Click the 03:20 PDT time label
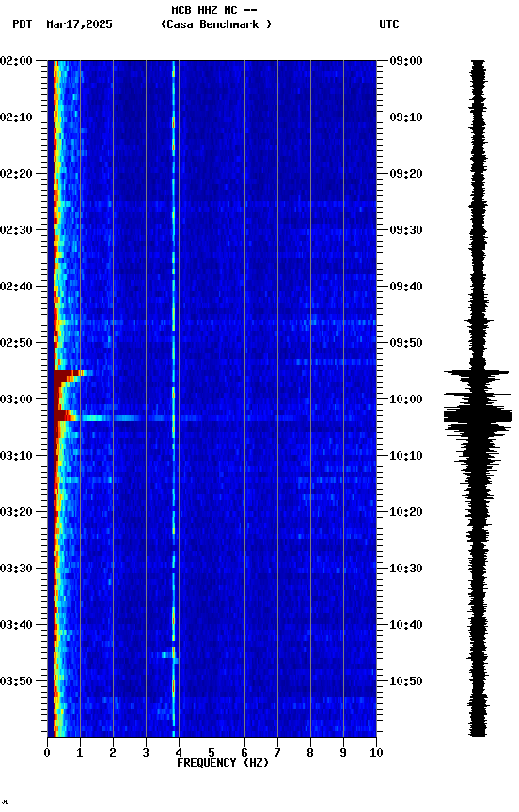This screenshot has width=519, height=812. pos(16,512)
